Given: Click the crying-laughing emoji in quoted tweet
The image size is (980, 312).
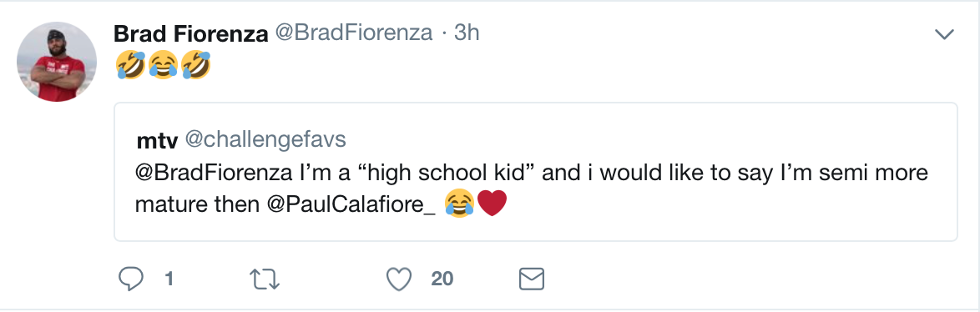Looking at the screenshot, I should click(459, 204).
